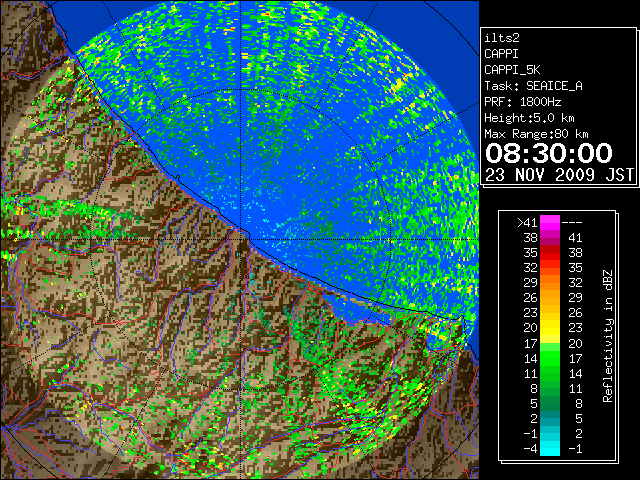Click the yellow 20-23 dBZ legend swatch
Viewport: 640px width, 480px height.
coord(550,328)
